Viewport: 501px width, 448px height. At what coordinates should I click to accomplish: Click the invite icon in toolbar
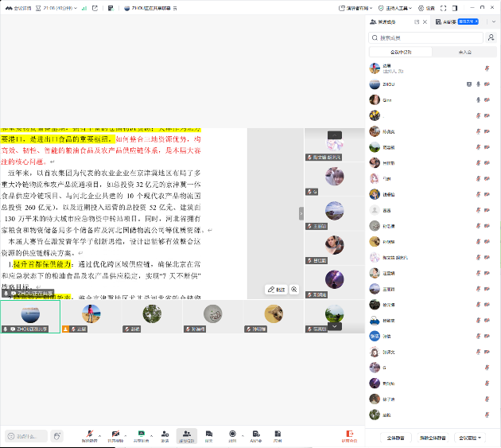pyautogui.click(x=165, y=434)
